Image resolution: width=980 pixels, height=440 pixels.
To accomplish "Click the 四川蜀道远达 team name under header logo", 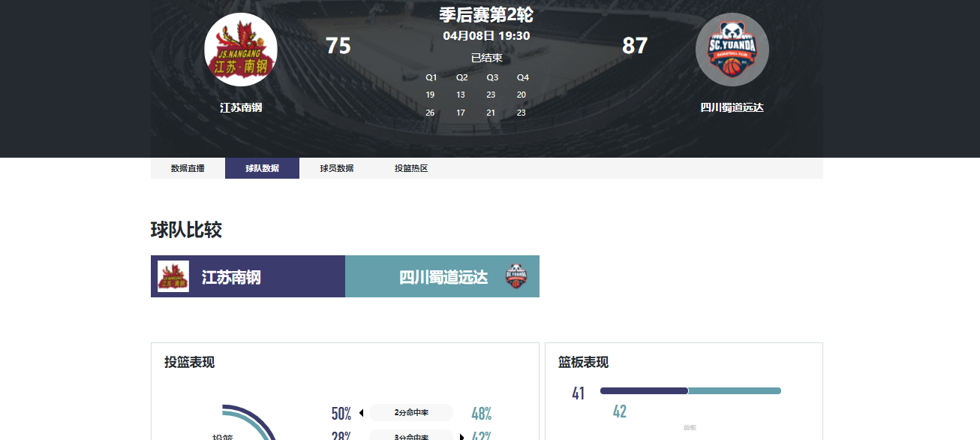I will pyautogui.click(x=732, y=107).
